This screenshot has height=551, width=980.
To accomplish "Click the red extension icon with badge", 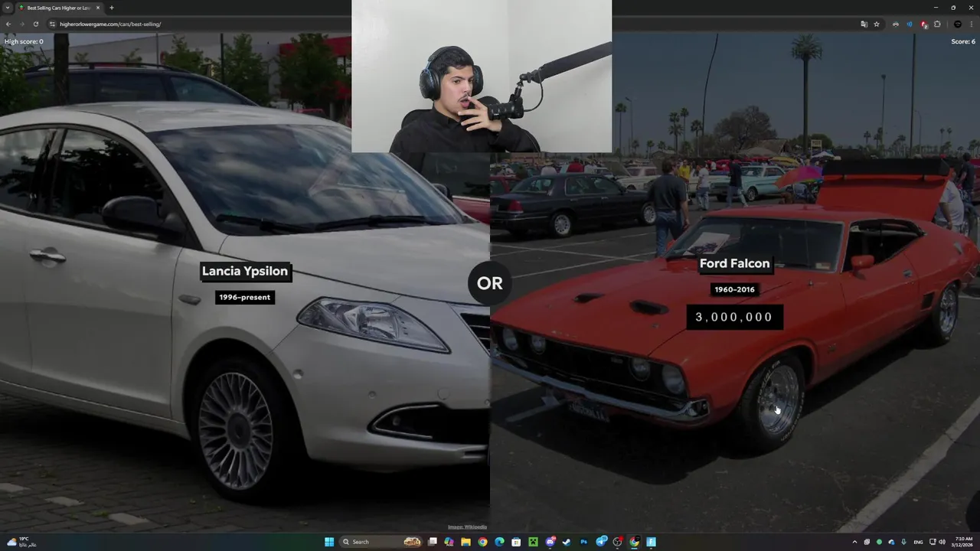I will (x=923, y=24).
